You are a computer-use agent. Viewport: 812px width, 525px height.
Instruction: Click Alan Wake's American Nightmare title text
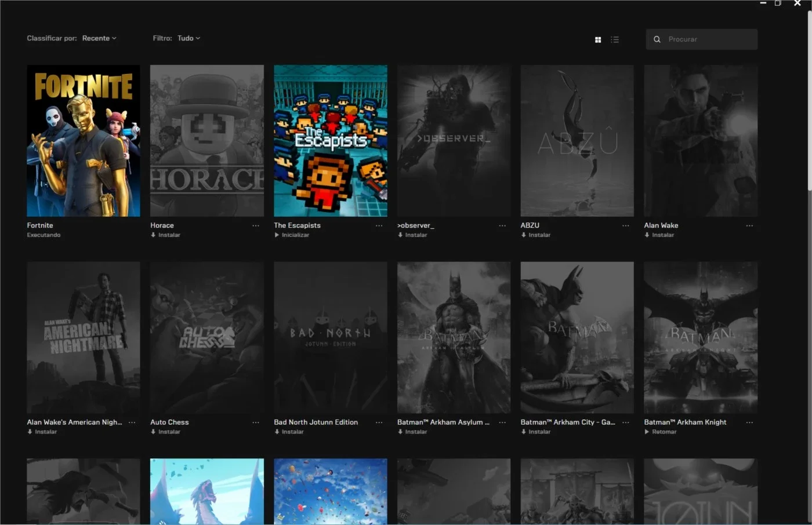point(75,422)
